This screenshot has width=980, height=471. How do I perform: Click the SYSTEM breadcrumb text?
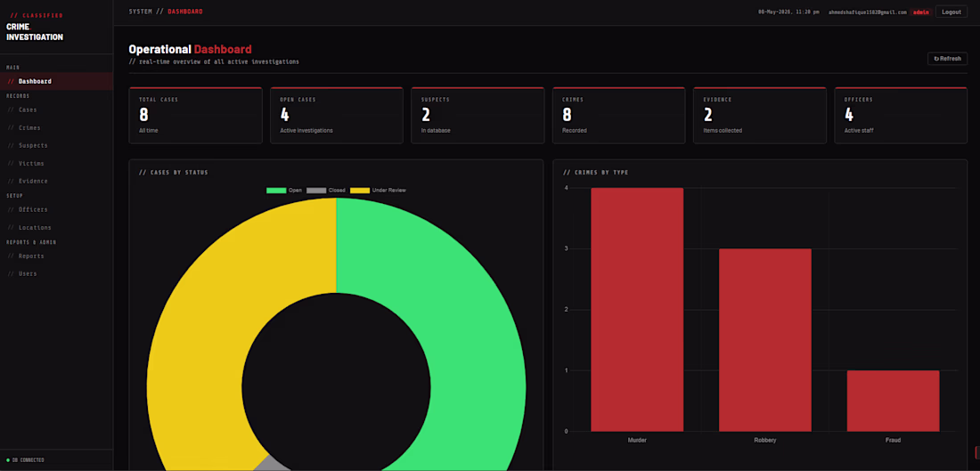[x=140, y=12]
